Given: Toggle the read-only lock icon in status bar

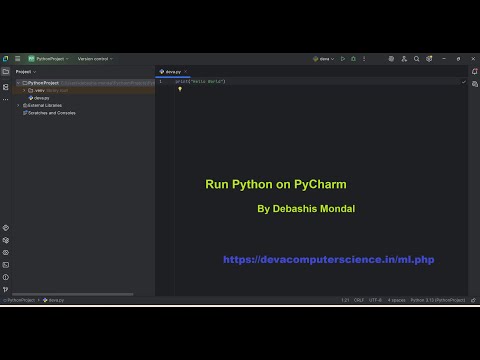Looking at the screenshot, I should [473, 300].
